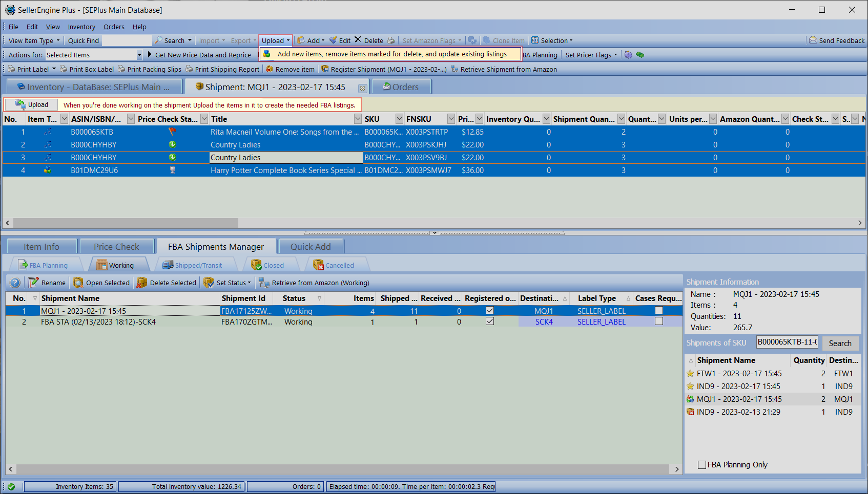Click the help question mark icon
Viewport: 868px width, 494px height.
coord(15,283)
